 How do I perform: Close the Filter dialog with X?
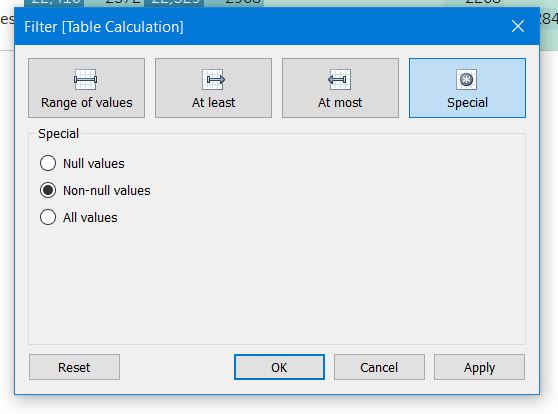(518, 26)
